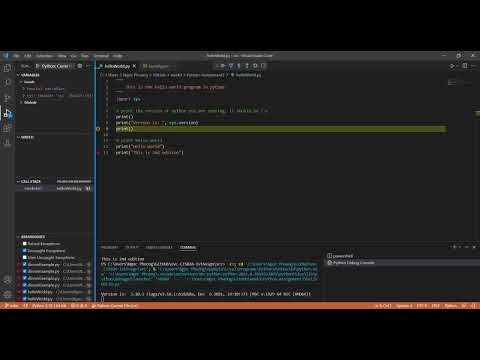Image resolution: width=480 pixels, height=360 pixels.
Task: Click Continue in the debug toolbar
Action: 222,66
